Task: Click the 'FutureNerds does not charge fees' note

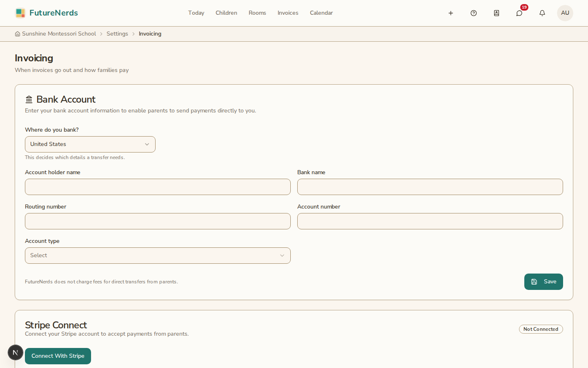Action: [x=101, y=282]
